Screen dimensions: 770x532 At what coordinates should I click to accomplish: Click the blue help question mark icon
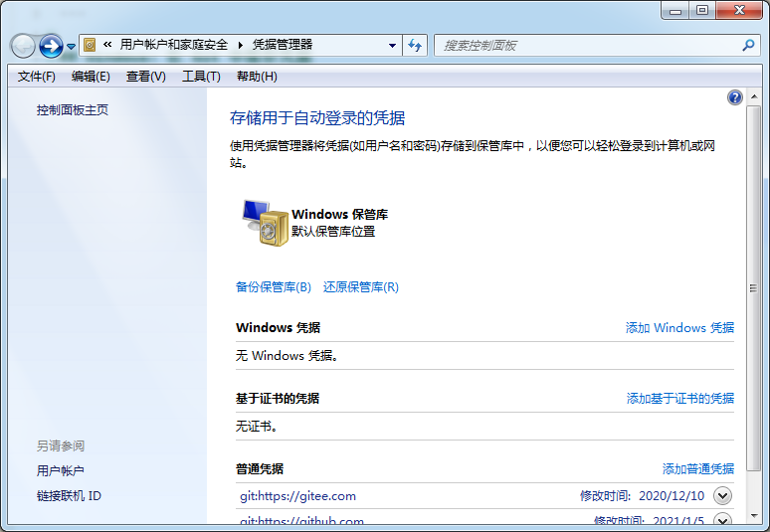click(x=735, y=97)
